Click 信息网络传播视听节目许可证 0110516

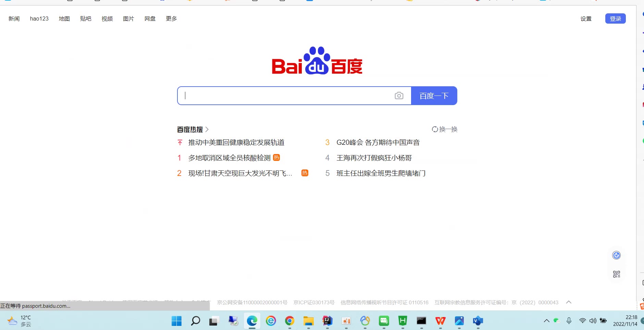pyautogui.click(x=384, y=302)
